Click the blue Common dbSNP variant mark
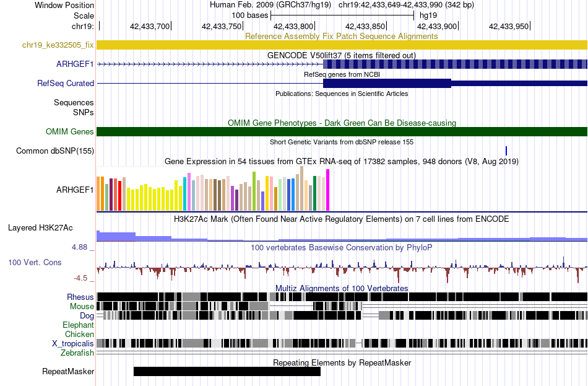Viewport: 588px width, 386px height. (x=506, y=151)
